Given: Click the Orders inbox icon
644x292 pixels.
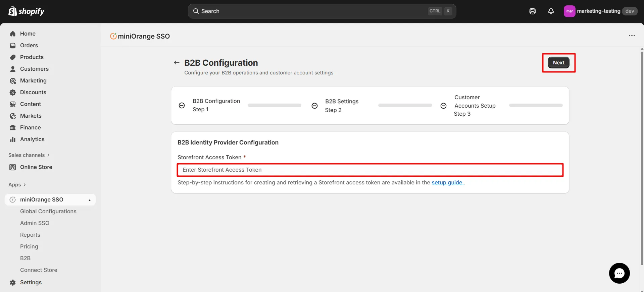Looking at the screenshot, I should 13,45.
